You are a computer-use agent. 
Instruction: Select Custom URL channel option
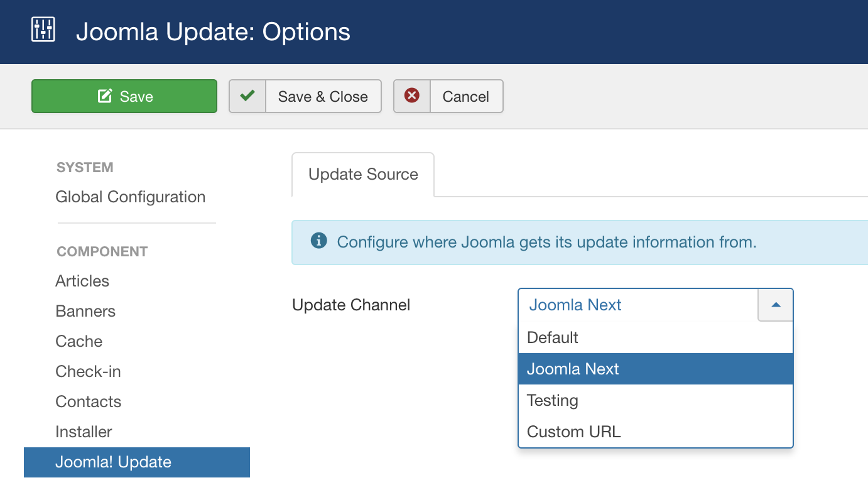[573, 432]
